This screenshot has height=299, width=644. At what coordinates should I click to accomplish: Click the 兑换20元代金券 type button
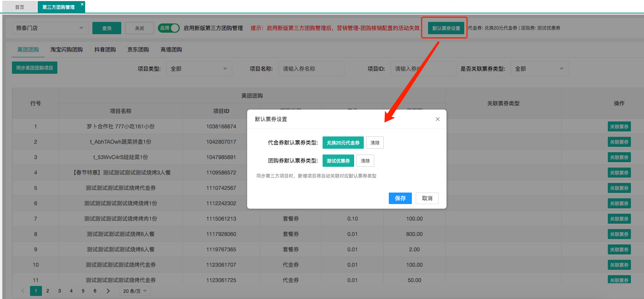(x=343, y=143)
